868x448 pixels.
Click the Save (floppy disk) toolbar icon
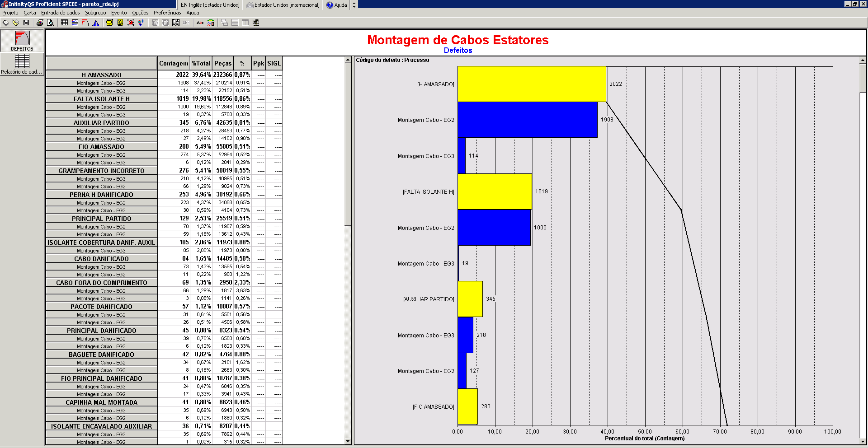tap(26, 23)
